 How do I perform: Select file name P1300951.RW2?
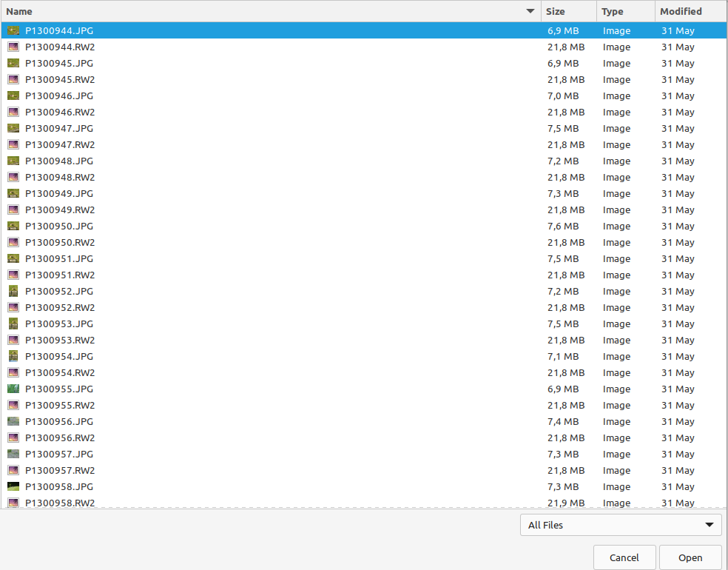[x=60, y=275]
